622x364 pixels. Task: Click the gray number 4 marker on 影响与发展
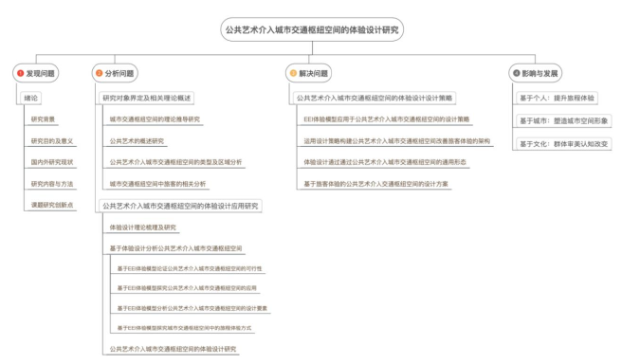pos(516,73)
